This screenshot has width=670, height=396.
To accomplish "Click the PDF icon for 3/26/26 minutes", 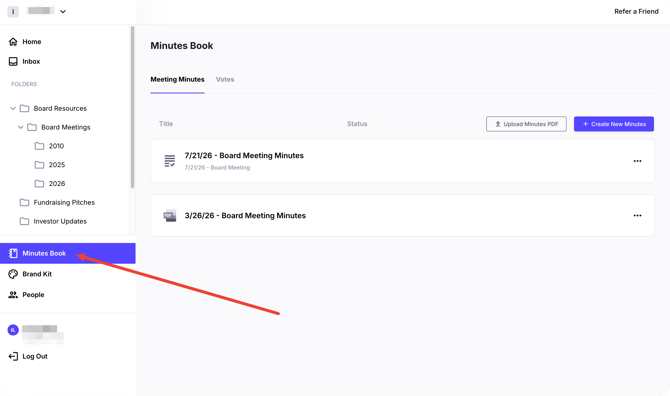I will (x=170, y=216).
